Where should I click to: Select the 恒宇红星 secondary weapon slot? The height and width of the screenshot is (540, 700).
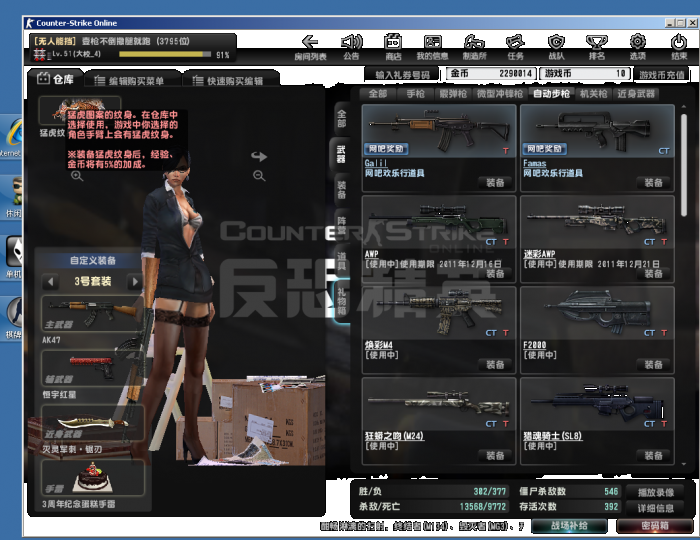coord(92,368)
